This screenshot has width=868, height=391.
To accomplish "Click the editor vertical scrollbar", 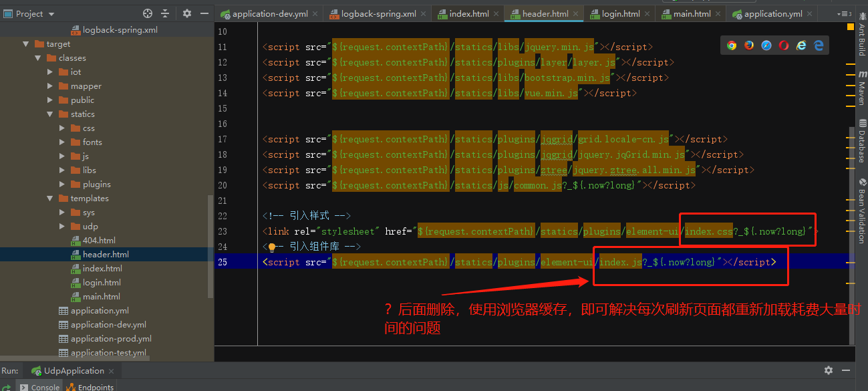I will click(x=851, y=235).
